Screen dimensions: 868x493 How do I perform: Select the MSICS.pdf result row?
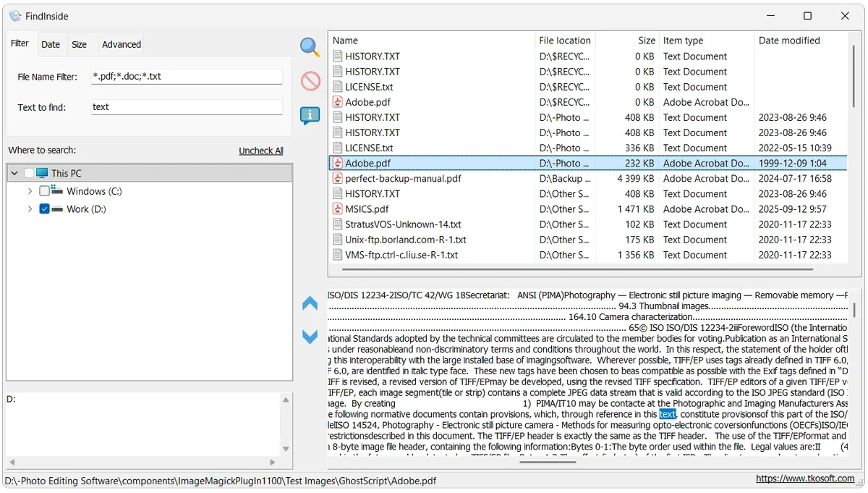click(x=590, y=208)
